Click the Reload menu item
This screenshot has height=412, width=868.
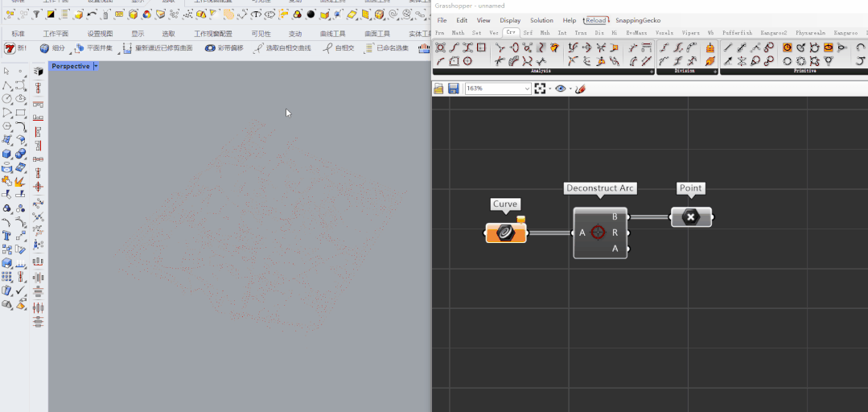(x=595, y=20)
